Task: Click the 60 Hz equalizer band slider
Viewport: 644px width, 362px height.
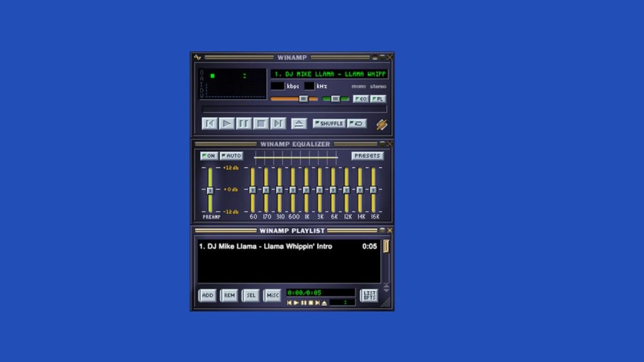Action: click(x=252, y=190)
